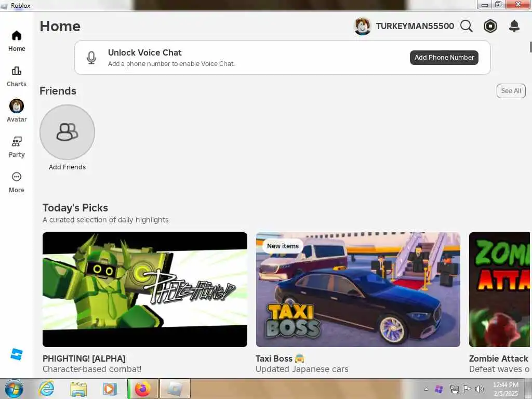This screenshot has height=399, width=532.
Task: Open the search magnifier icon
Action: pos(467,26)
